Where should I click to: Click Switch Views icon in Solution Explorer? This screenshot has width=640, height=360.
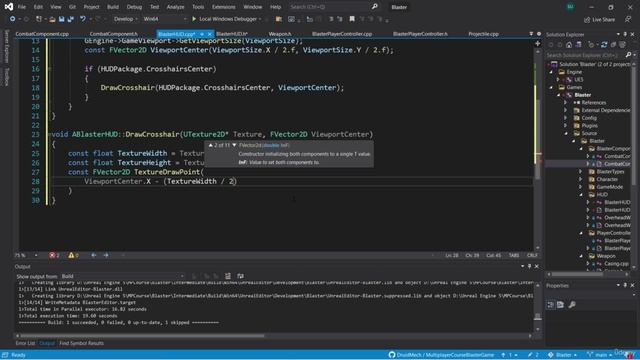click(x=578, y=45)
